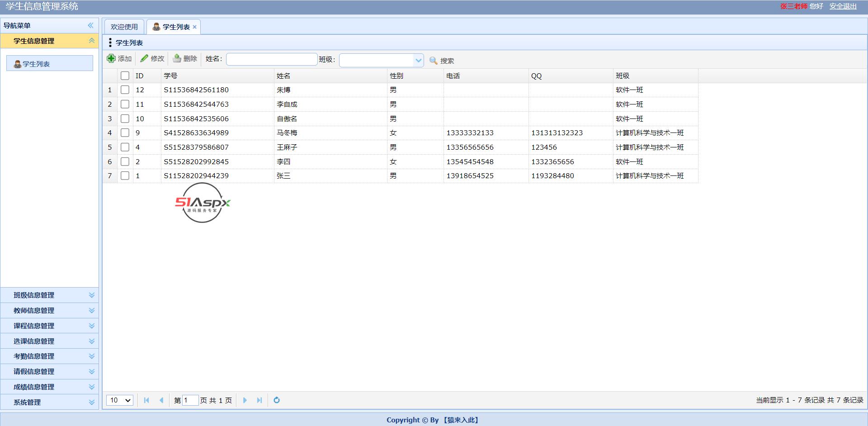
Task: Expand the 选课信息管理 panel
Action: pyautogui.click(x=92, y=341)
